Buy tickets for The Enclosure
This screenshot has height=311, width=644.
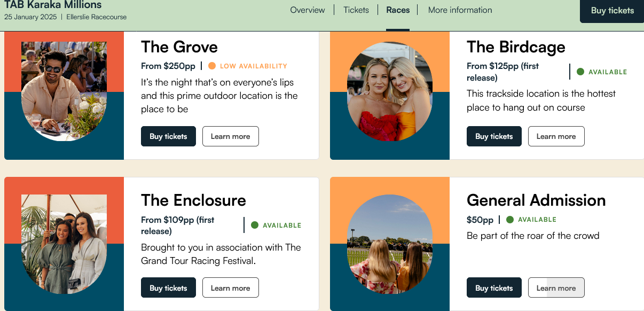coord(168,288)
